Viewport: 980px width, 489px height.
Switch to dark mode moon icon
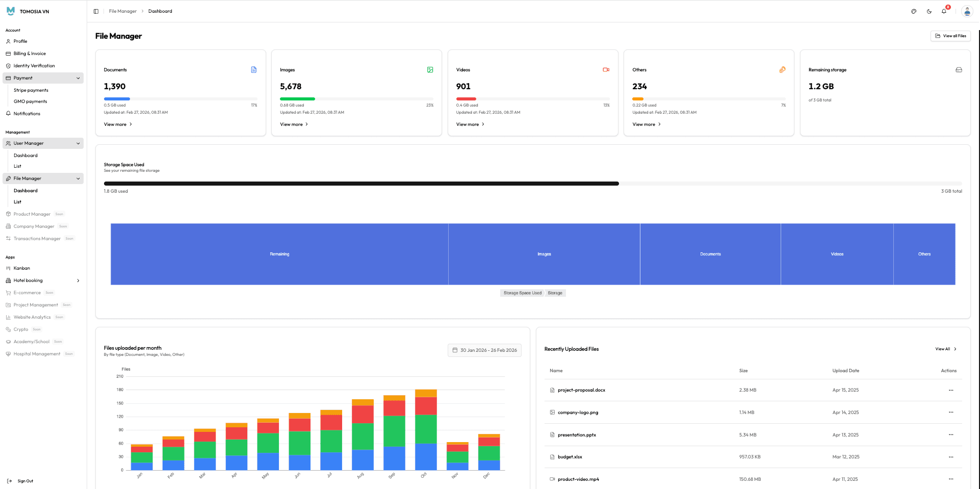point(929,11)
